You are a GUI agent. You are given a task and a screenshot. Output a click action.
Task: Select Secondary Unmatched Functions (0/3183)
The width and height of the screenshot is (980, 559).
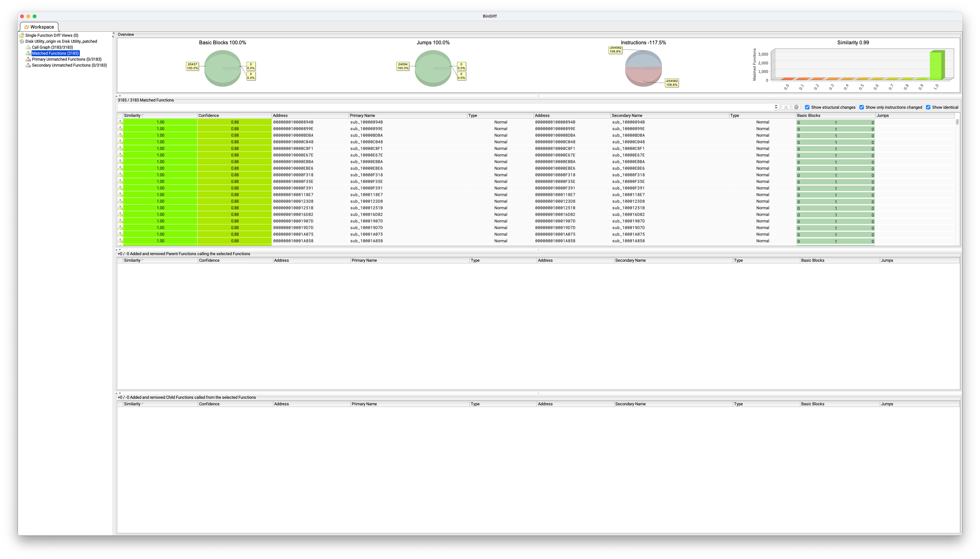tap(69, 65)
